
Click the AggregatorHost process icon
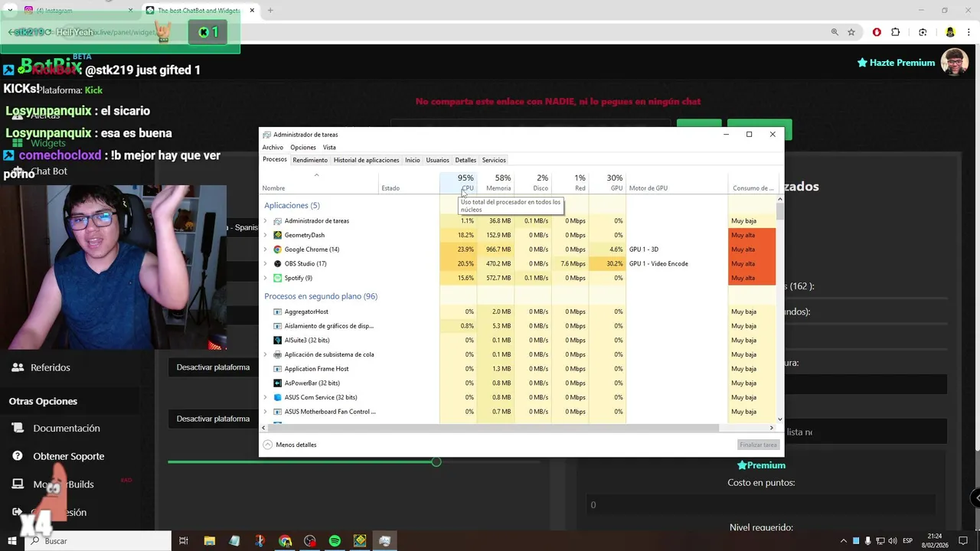point(277,311)
